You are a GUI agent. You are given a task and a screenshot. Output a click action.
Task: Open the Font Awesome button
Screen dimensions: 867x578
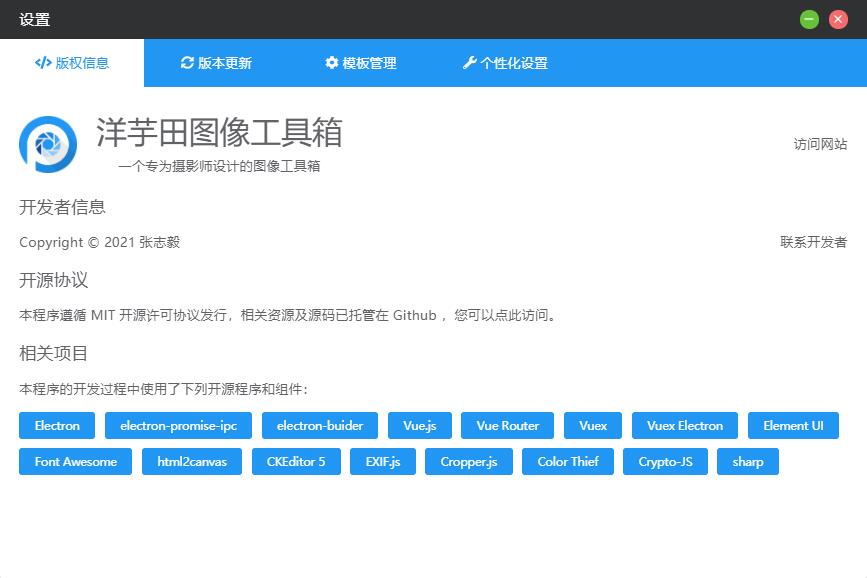point(75,461)
